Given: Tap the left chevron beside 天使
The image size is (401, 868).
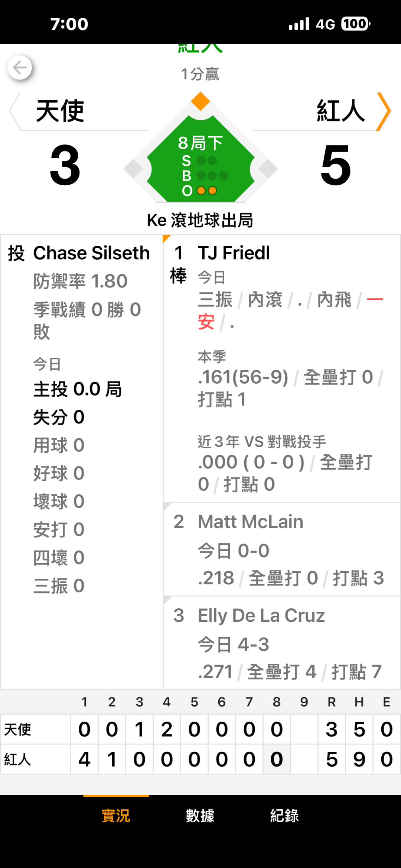Looking at the screenshot, I should coord(14,111).
